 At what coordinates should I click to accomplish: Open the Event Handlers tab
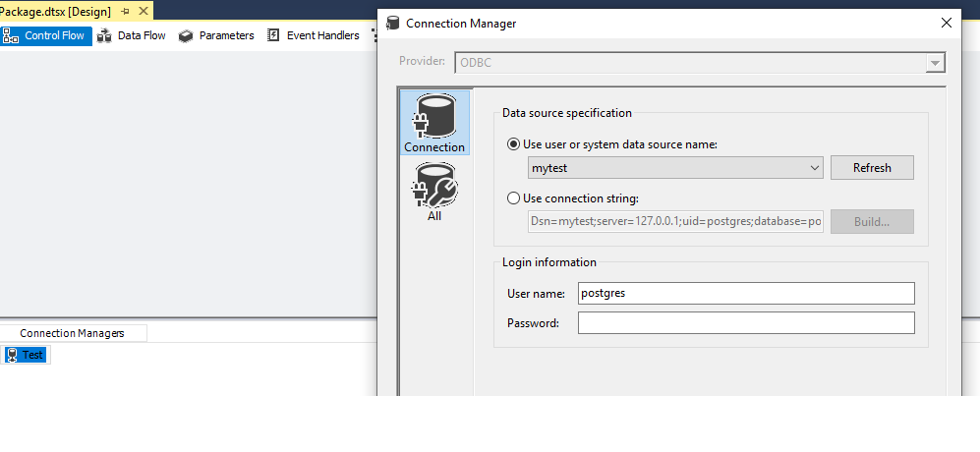pos(322,35)
